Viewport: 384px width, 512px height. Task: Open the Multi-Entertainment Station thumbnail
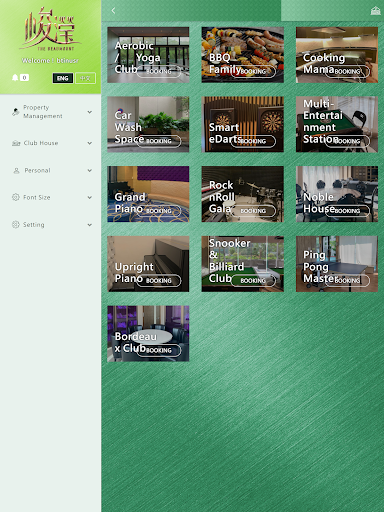point(337,124)
